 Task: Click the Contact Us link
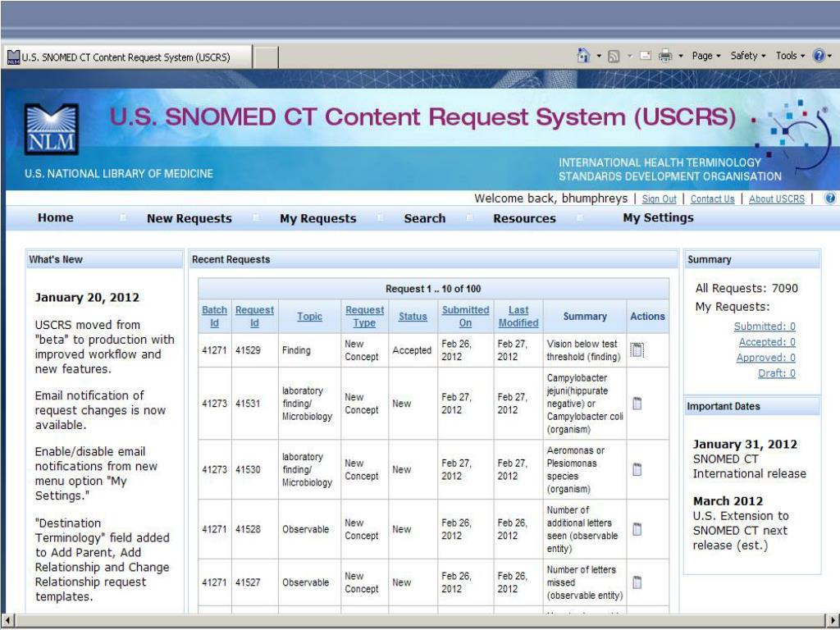[x=712, y=199]
